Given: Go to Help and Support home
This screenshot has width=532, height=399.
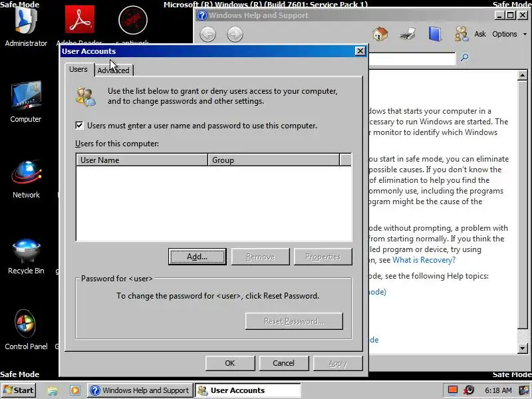Looking at the screenshot, I should [x=380, y=34].
